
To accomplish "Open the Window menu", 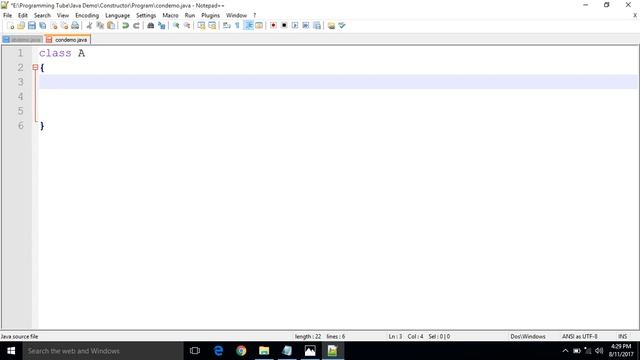I will point(236,16).
